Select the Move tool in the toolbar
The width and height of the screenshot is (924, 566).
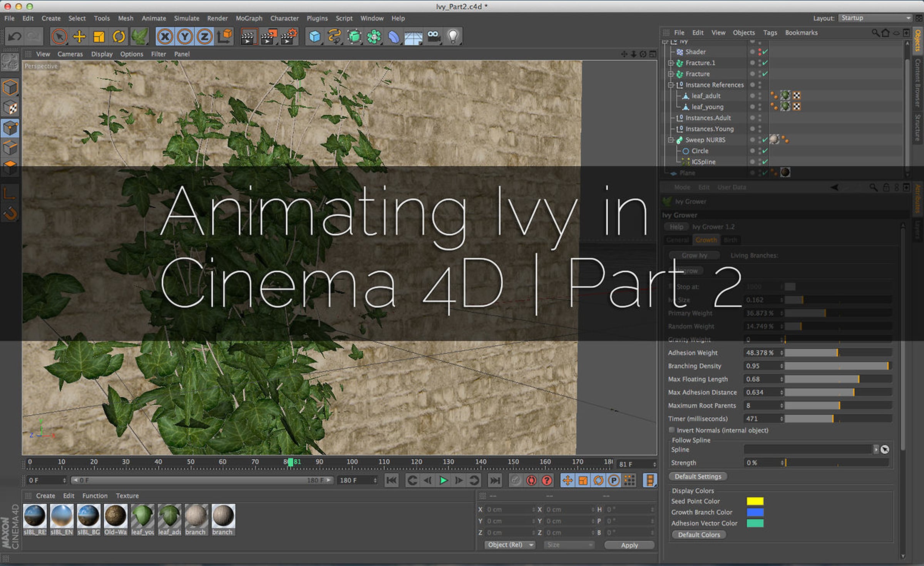(79, 36)
